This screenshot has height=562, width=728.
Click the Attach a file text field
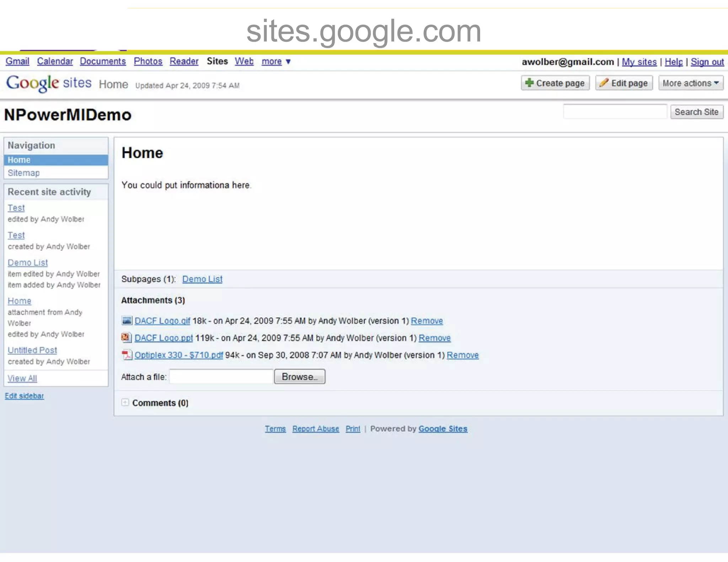[x=221, y=377]
